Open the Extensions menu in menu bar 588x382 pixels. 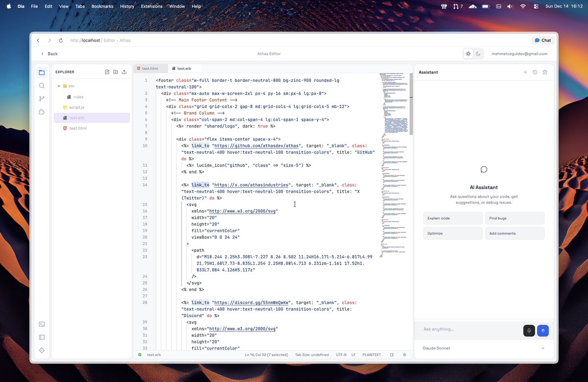pyautogui.click(x=152, y=6)
